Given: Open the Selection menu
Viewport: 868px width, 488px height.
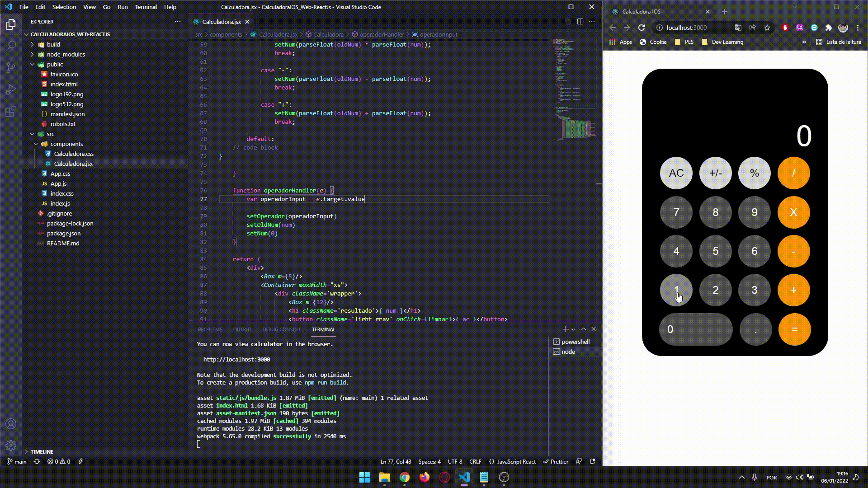Looking at the screenshot, I should coord(64,7).
